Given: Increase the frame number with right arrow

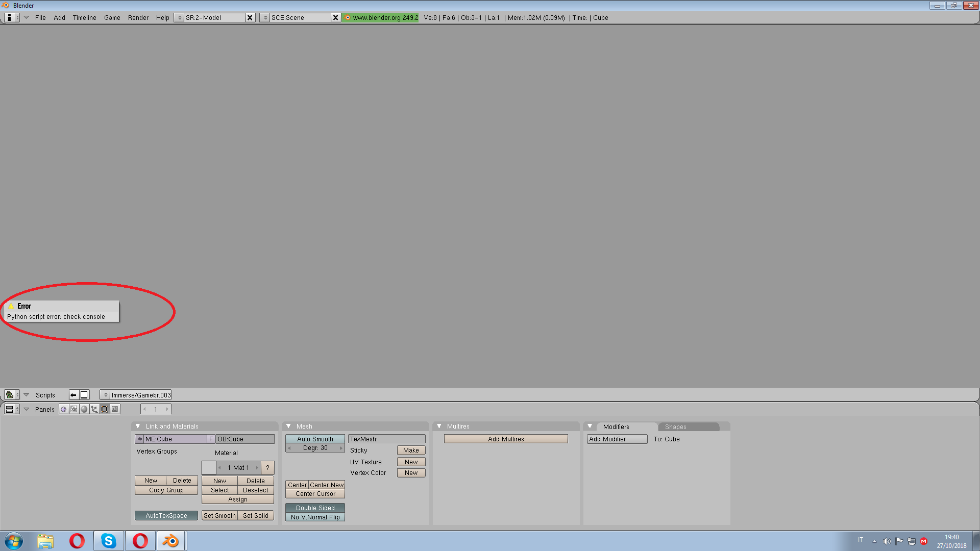Looking at the screenshot, I should pos(166,409).
